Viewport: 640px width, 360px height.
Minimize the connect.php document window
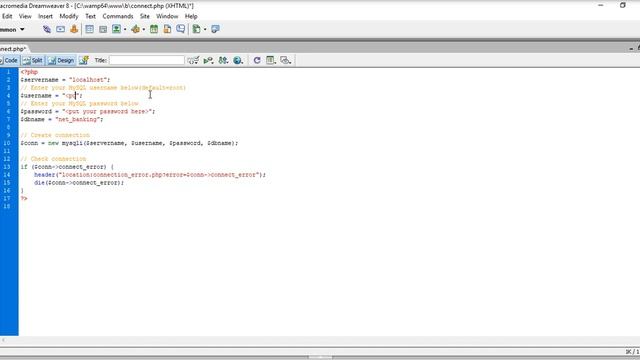(631, 49)
